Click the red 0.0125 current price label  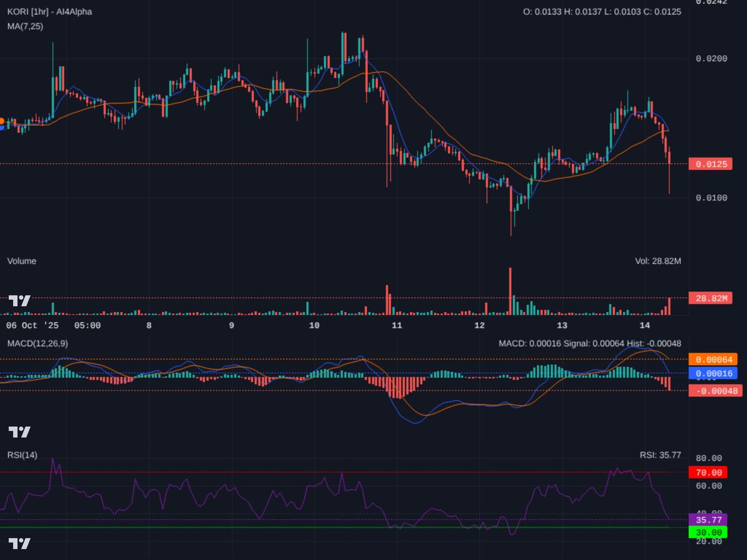[712, 164]
